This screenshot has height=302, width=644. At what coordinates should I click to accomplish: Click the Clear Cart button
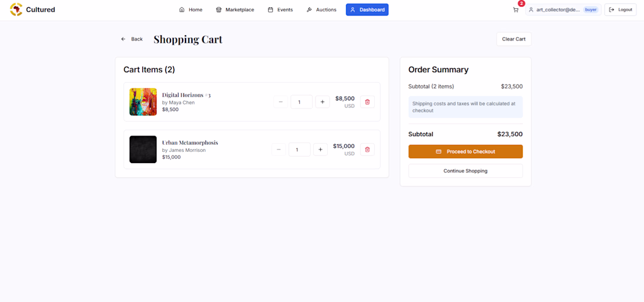pos(514,39)
